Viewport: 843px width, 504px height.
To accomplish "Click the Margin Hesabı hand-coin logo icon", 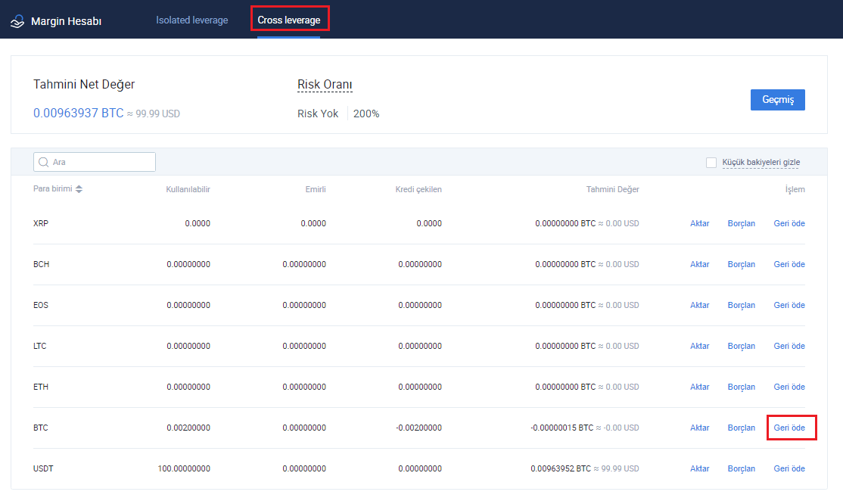I will click(17, 21).
